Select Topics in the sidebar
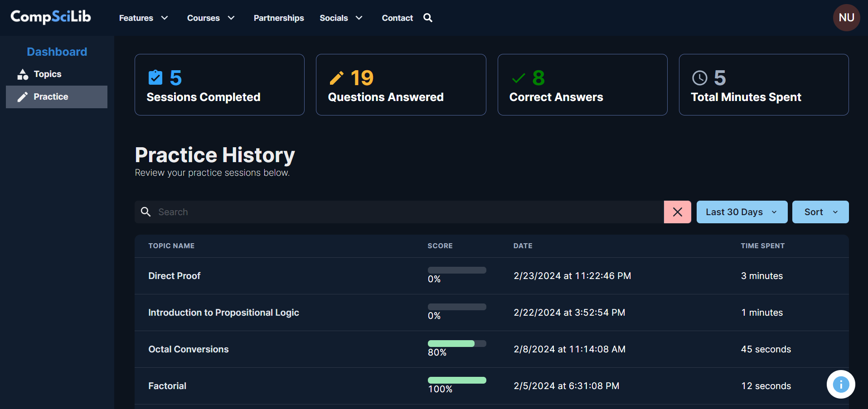This screenshot has height=409, width=868. tap(47, 74)
